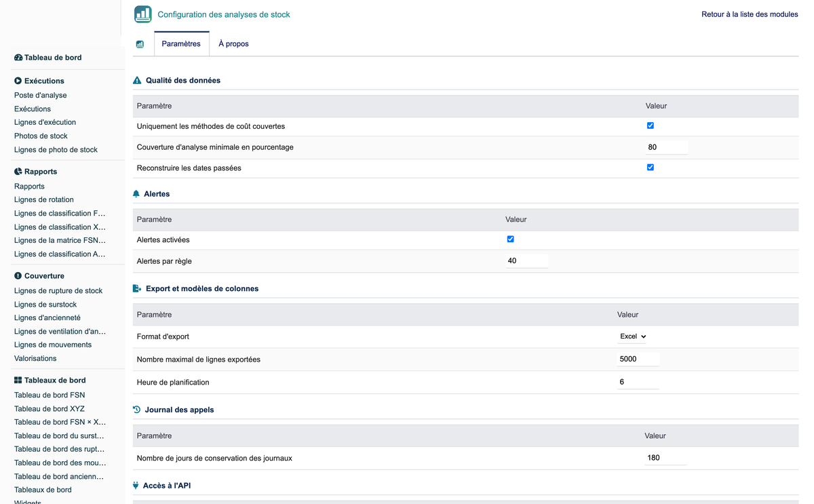The width and height of the screenshot is (814, 504).
Task: Open Lignes de mouvements link
Action: coord(53,345)
